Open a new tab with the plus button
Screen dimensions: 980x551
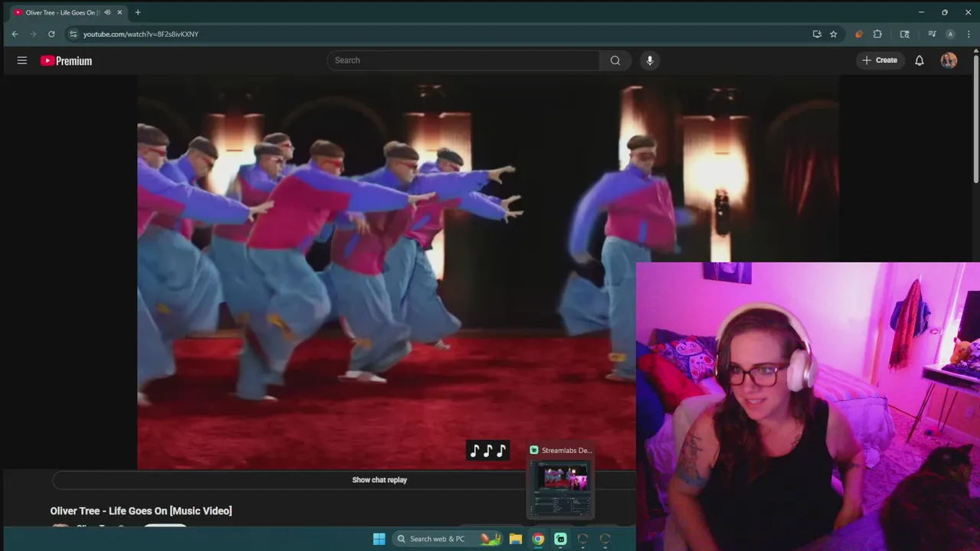point(138,12)
